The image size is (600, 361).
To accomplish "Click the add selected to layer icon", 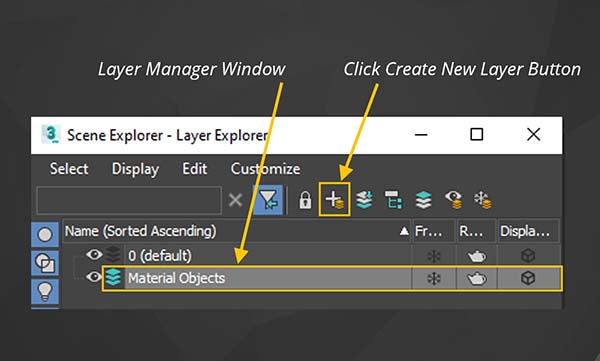I will click(x=364, y=200).
